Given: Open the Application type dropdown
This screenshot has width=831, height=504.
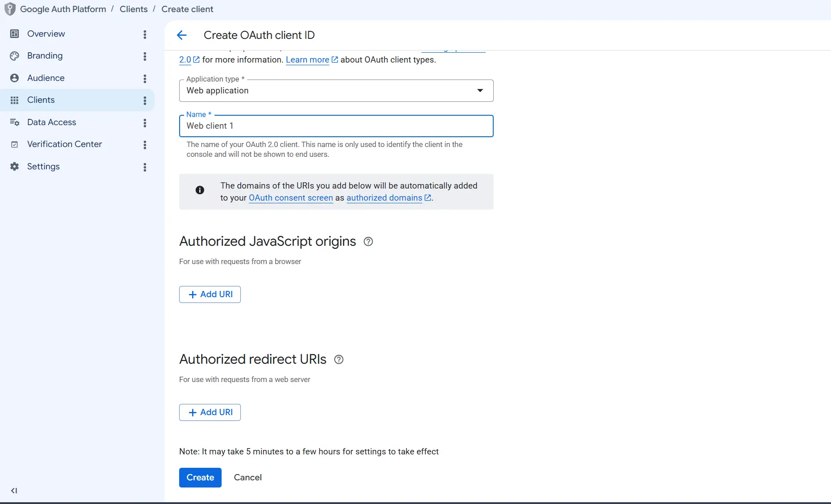Looking at the screenshot, I should [336, 91].
